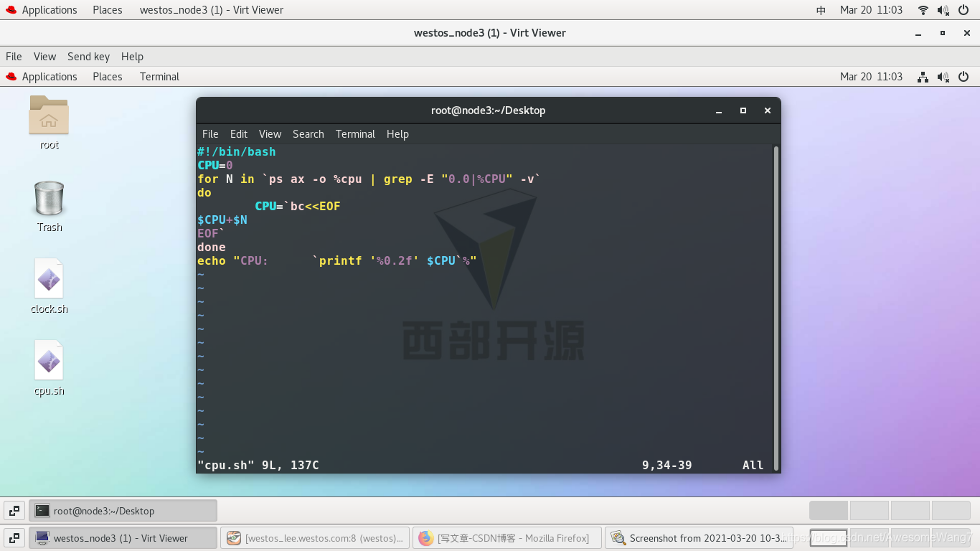Open the Terminal menu in terminal window

(x=355, y=134)
